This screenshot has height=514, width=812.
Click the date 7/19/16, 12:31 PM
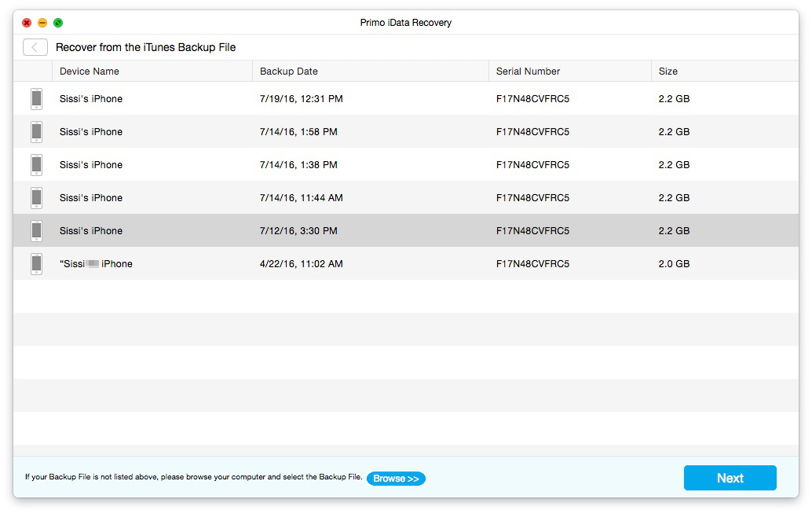tap(302, 99)
